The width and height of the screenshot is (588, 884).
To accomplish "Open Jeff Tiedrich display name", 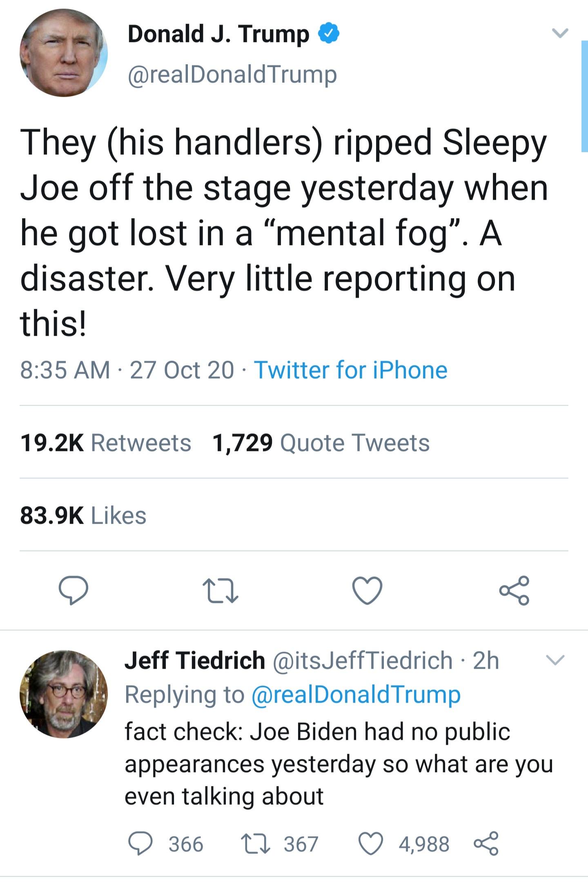I will [x=195, y=661].
